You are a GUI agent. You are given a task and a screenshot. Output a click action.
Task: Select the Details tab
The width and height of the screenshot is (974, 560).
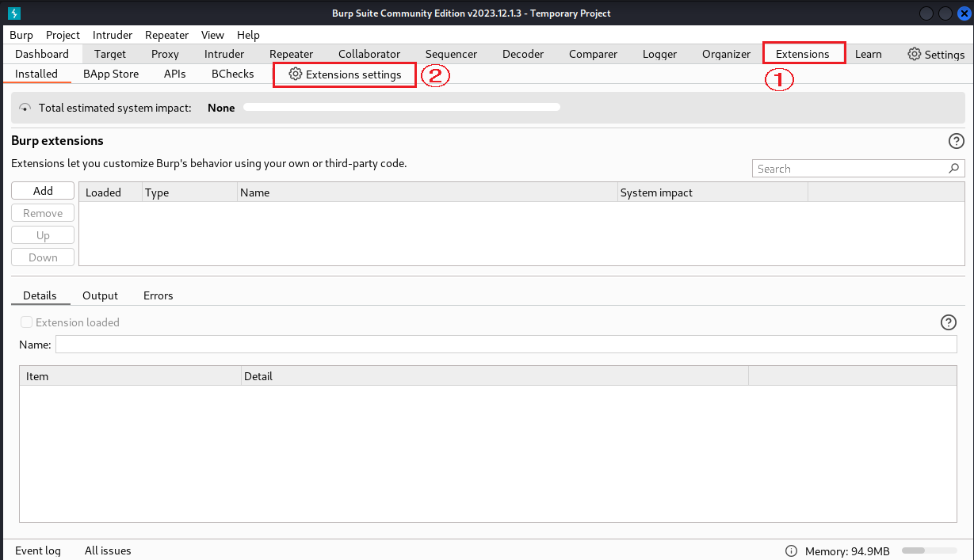pos(40,295)
